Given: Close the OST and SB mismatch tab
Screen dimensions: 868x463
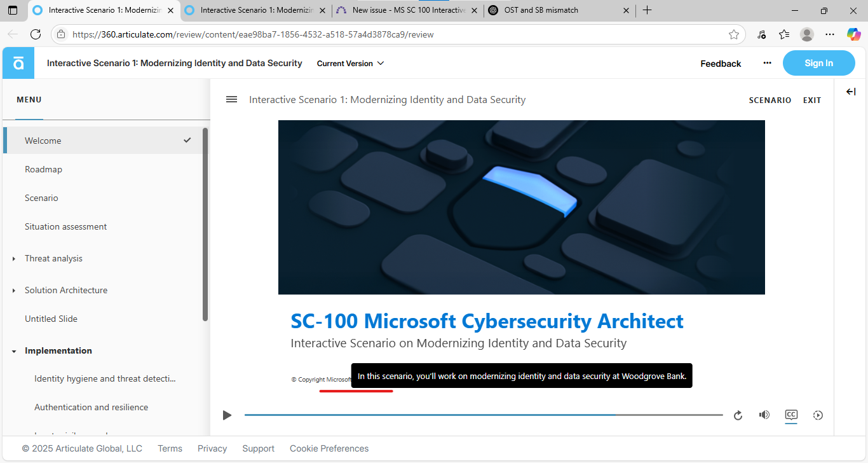Looking at the screenshot, I should (x=626, y=10).
